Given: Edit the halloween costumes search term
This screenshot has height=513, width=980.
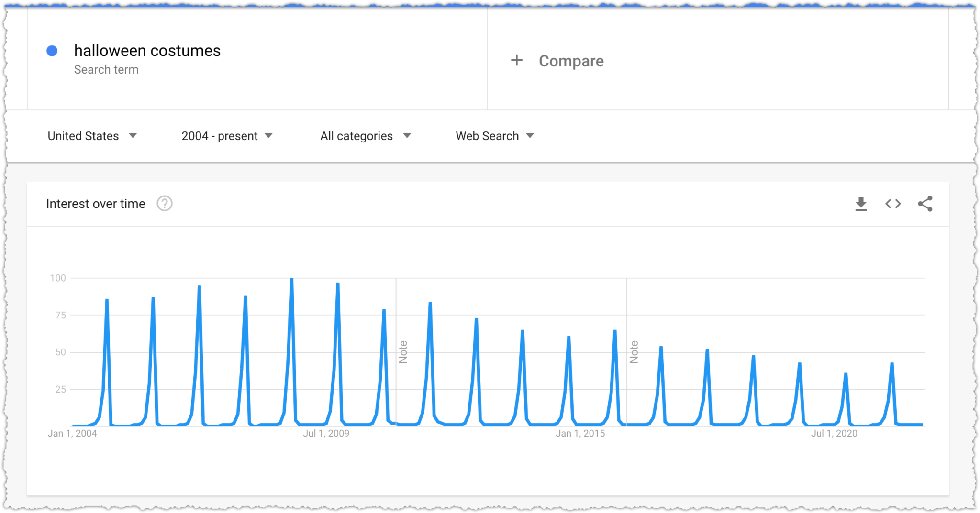Looking at the screenshot, I should coord(147,51).
